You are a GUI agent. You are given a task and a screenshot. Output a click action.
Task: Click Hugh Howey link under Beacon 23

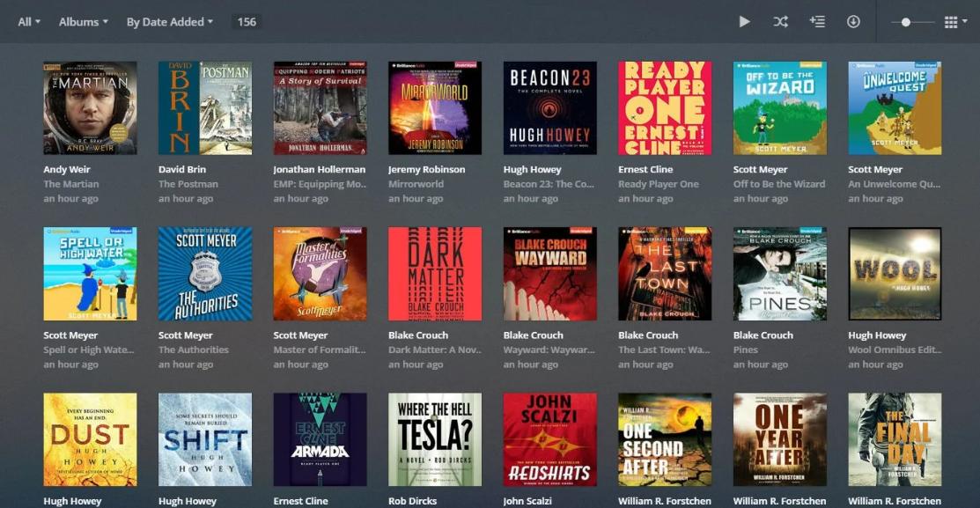533,169
